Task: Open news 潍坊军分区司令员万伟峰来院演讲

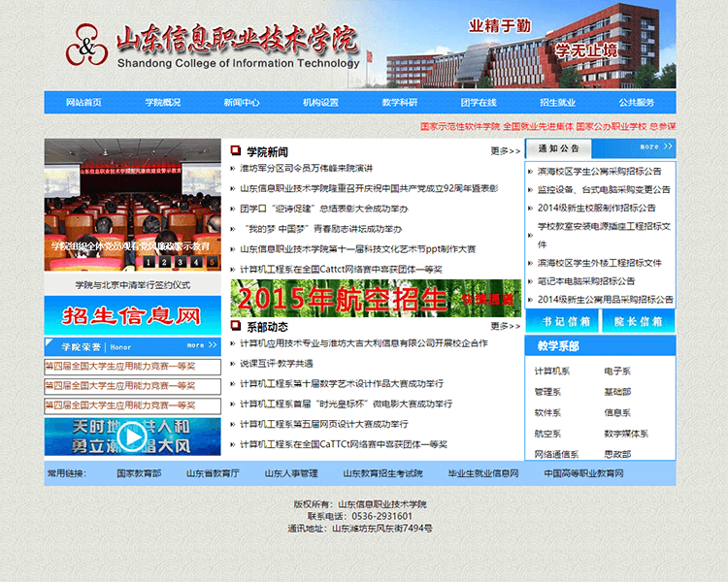Action: (307, 168)
